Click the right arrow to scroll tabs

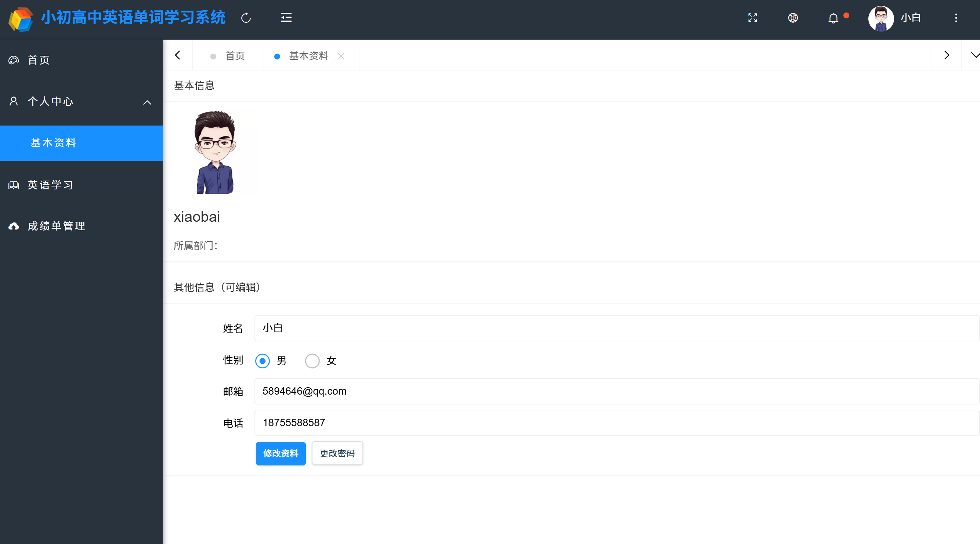(947, 55)
